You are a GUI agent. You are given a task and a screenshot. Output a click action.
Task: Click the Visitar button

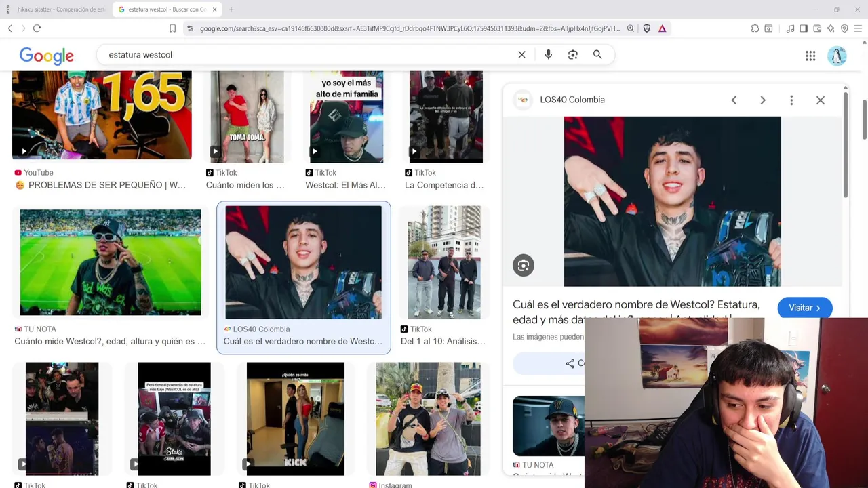pos(805,308)
